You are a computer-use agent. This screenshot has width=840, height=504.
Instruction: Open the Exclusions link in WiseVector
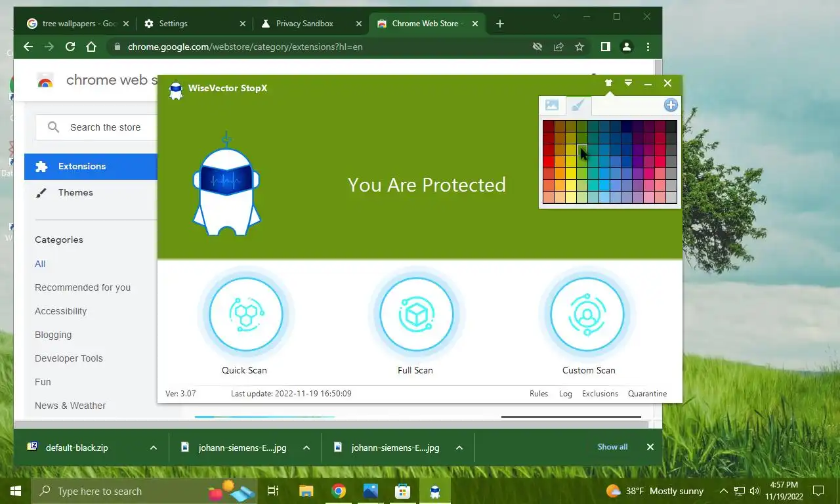(600, 394)
